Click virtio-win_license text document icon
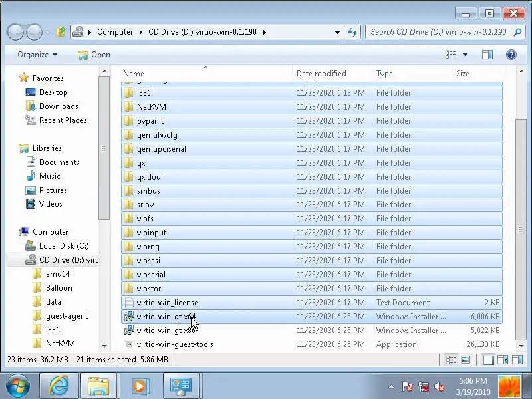The image size is (532, 399). [128, 303]
